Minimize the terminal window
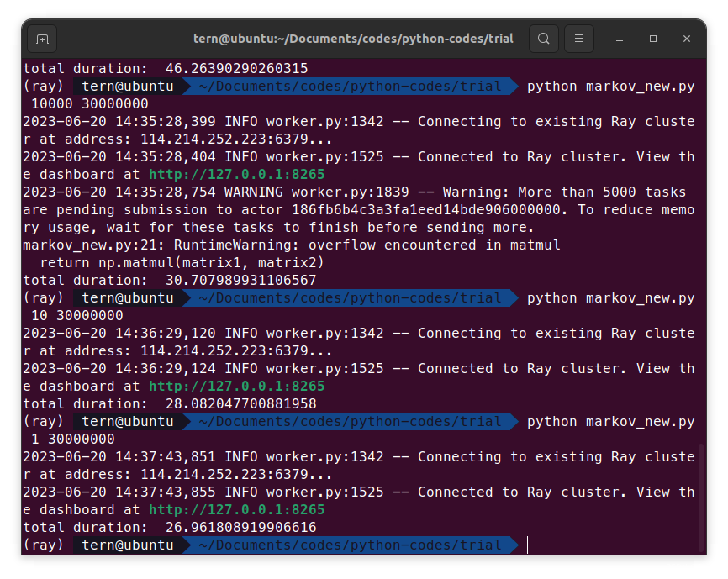This screenshot has height=579, width=728. click(x=620, y=39)
